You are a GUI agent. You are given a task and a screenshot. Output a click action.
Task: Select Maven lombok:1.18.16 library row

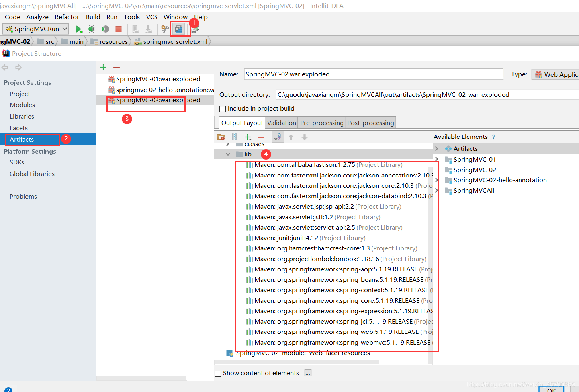click(x=336, y=259)
